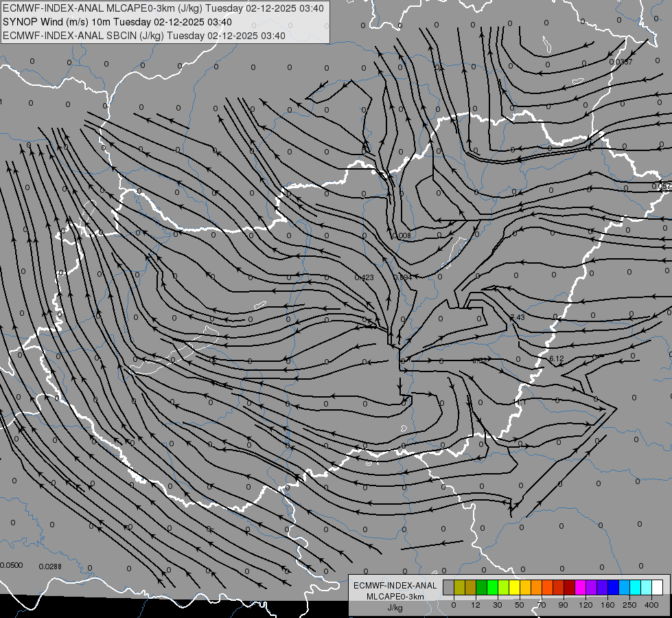The height and width of the screenshot is (618, 672).
Task: Click the legend label '70'
Action: [542, 605]
